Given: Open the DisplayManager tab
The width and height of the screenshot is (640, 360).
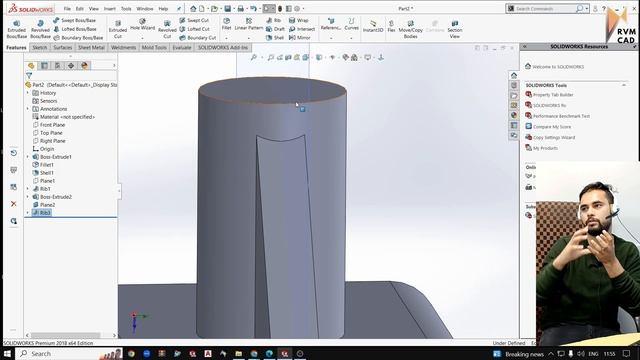Looking at the screenshot, I should [x=84, y=66].
